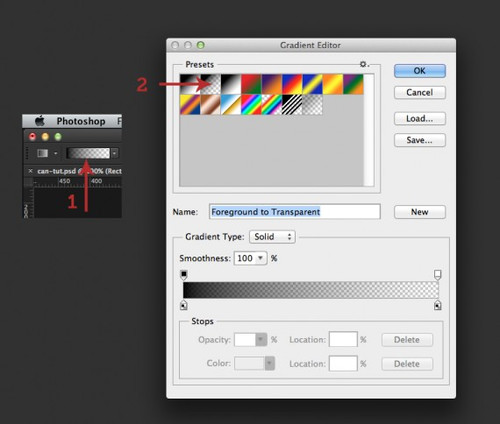Click the Gradient tool icon in options bar

pos(42,153)
